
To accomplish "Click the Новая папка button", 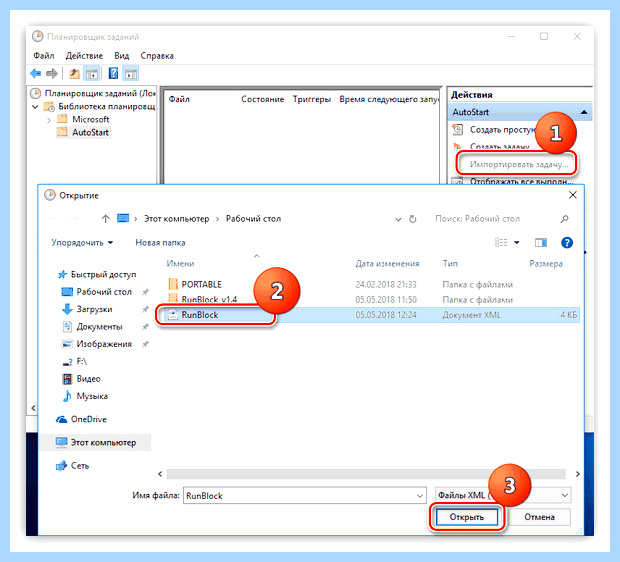I will (x=160, y=243).
